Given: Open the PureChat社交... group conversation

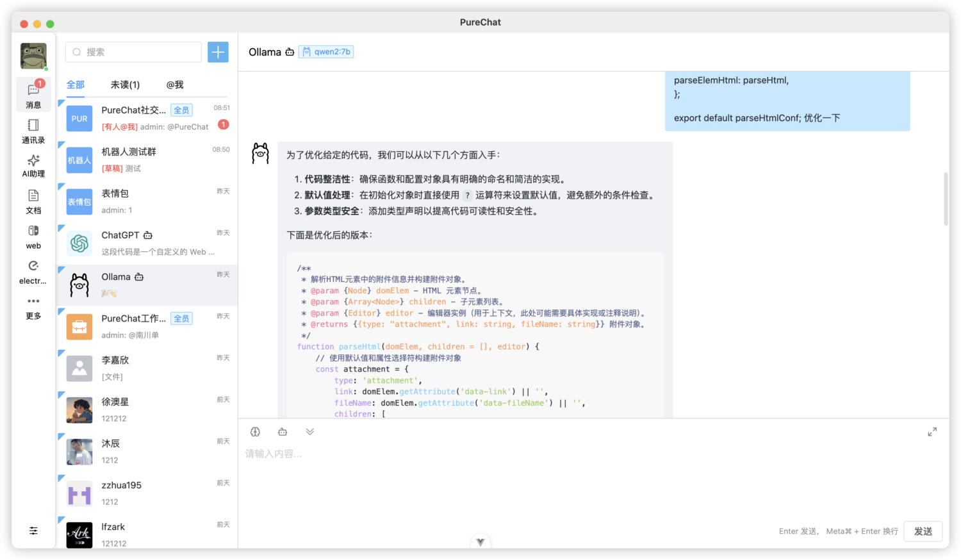Looking at the screenshot, I should [147, 119].
